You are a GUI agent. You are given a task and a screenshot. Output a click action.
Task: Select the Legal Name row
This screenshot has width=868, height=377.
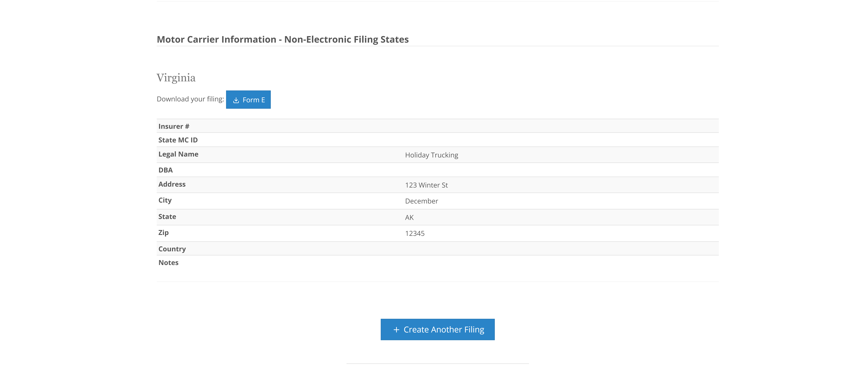click(178, 154)
